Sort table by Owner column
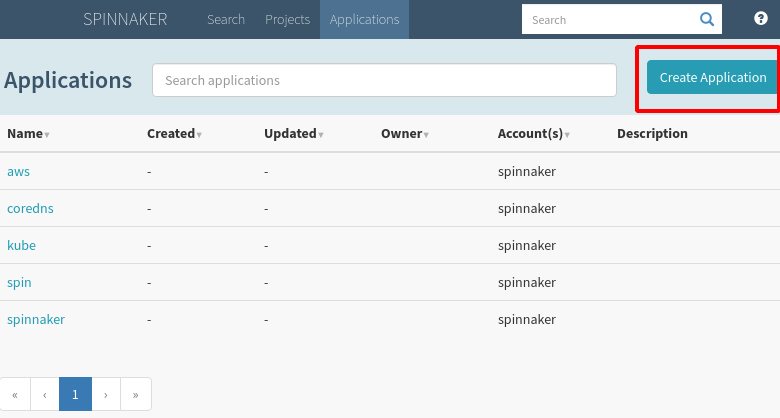Image resolution: width=780 pixels, height=418 pixels. coord(405,133)
